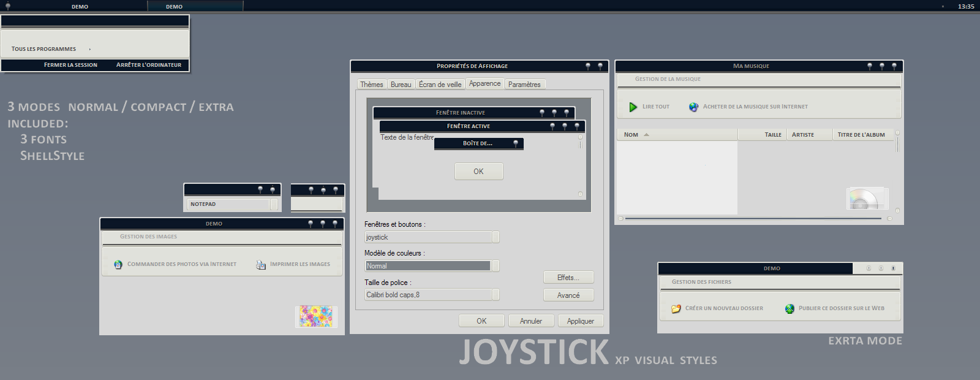The width and height of the screenshot is (980, 380).
Task: Click the 13:35 taskbar clock
Action: (x=966, y=7)
